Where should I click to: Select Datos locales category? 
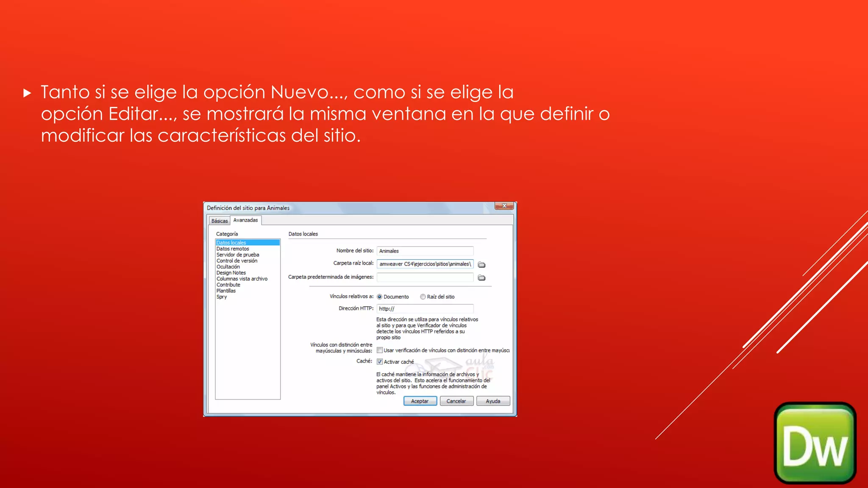248,243
